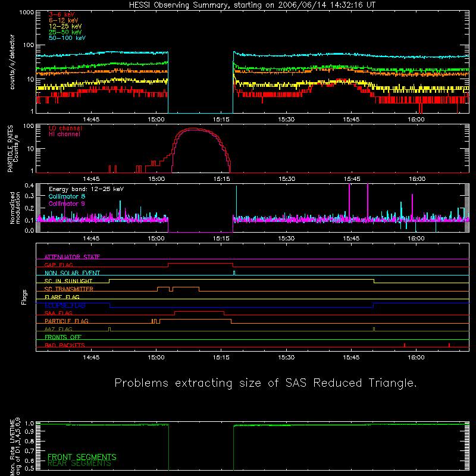Click the FRONTS_OFF flag label
The height and width of the screenshot is (476, 476).
pyautogui.click(x=63, y=337)
